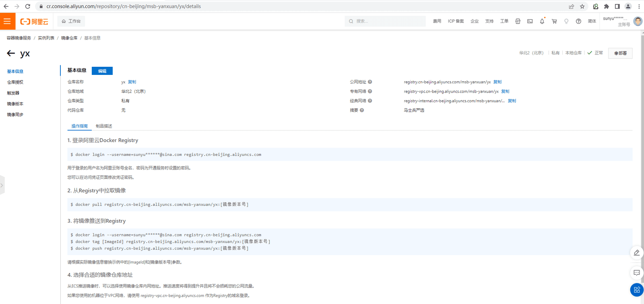Click the light bulb tips icon
644x304 pixels.
pos(566,21)
